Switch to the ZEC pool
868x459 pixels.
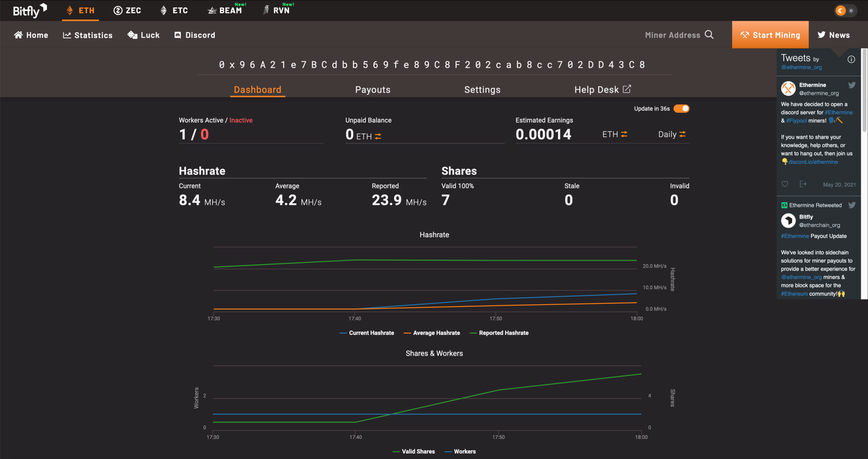click(127, 11)
